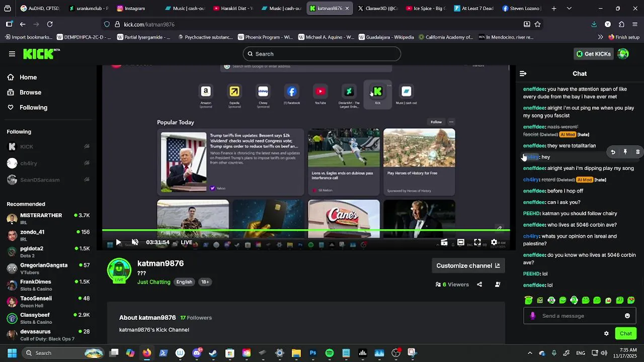Image resolution: width=644 pixels, height=362 pixels.
Task: Open Discord from the taskbar
Action: [197, 353]
